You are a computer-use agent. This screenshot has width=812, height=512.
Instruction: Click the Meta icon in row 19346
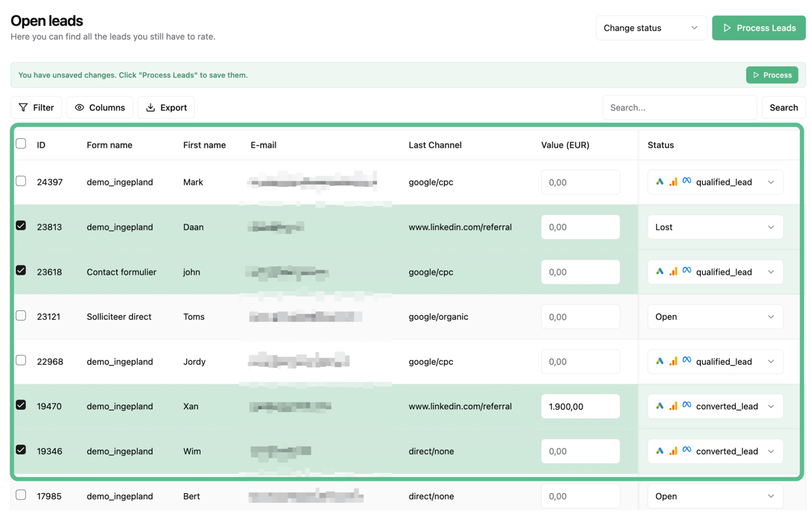click(x=686, y=450)
